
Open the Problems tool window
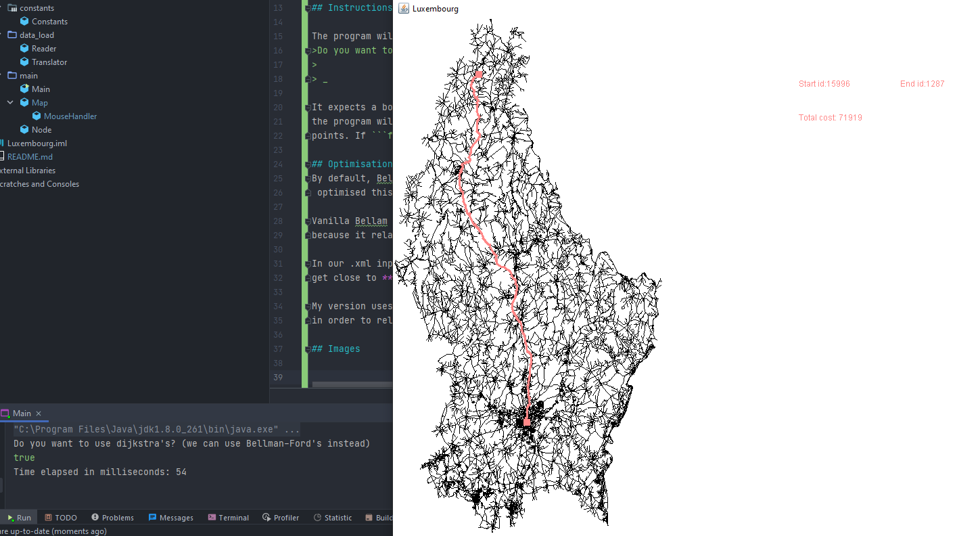112,518
